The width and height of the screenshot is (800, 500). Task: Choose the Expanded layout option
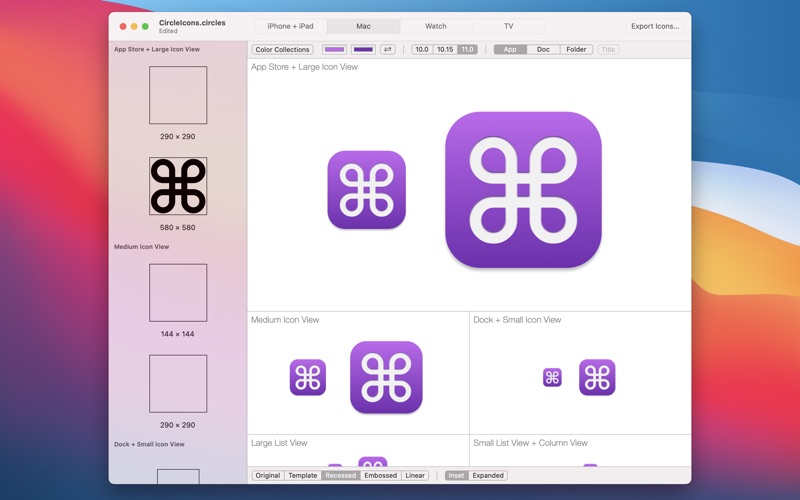[488, 475]
